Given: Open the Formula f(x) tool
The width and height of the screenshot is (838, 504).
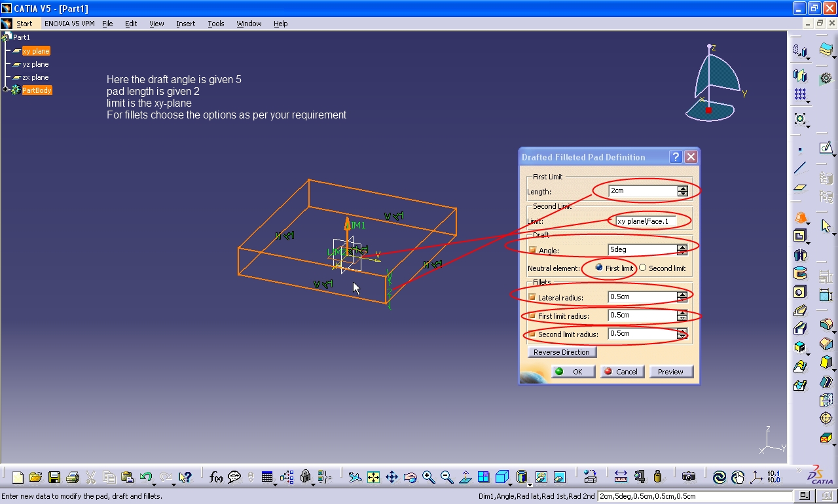Looking at the screenshot, I should click(215, 477).
